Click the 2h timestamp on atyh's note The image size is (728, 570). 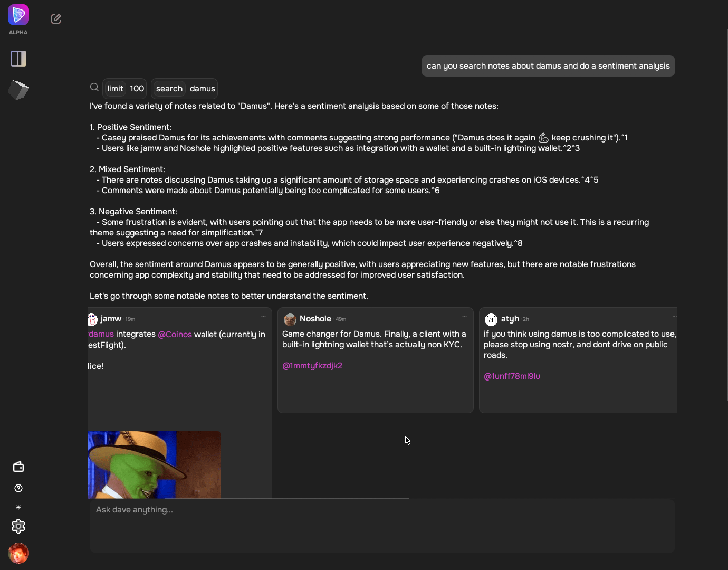tap(526, 319)
